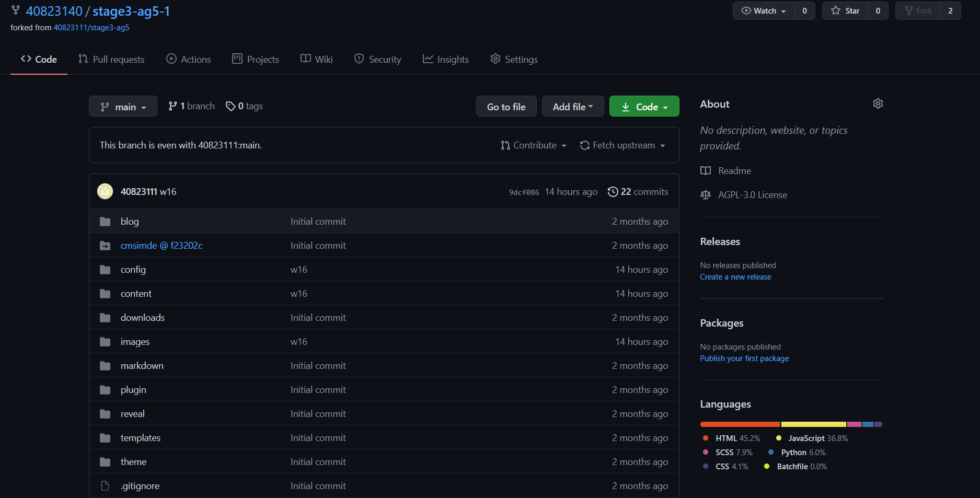The height and width of the screenshot is (498, 980).
Task: Click the About settings gear icon
Action: pos(878,103)
